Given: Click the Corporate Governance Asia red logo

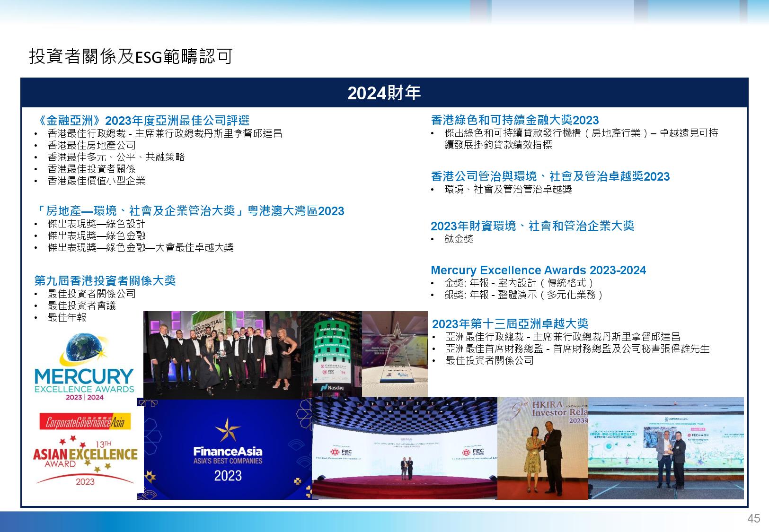Looking at the screenshot, I should (85, 422).
